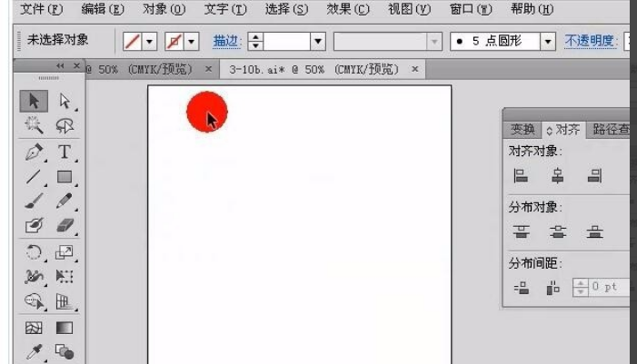This screenshot has height=364, width=637.
Task: Switch to the 变换 panel tab
Action: pyautogui.click(x=523, y=130)
